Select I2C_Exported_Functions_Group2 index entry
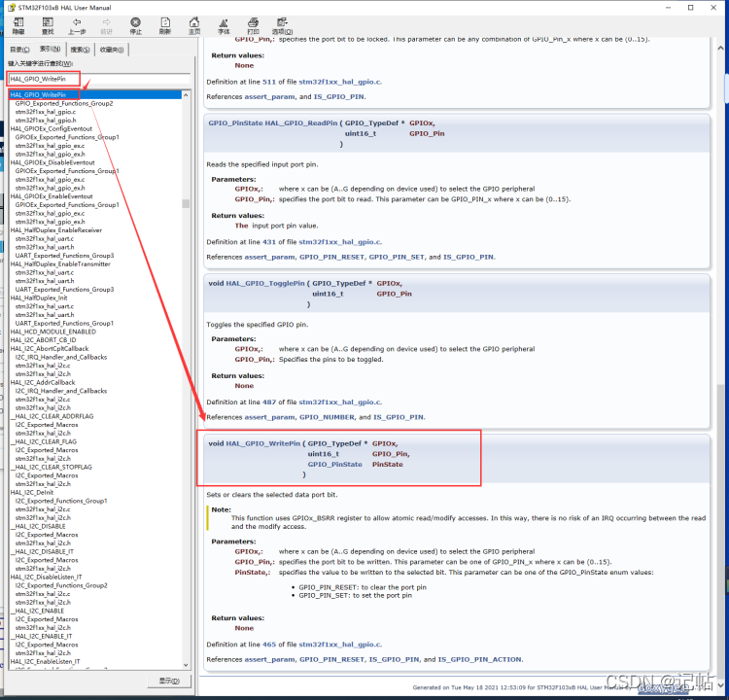This screenshot has width=729, height=700. (x=61, y=585)
